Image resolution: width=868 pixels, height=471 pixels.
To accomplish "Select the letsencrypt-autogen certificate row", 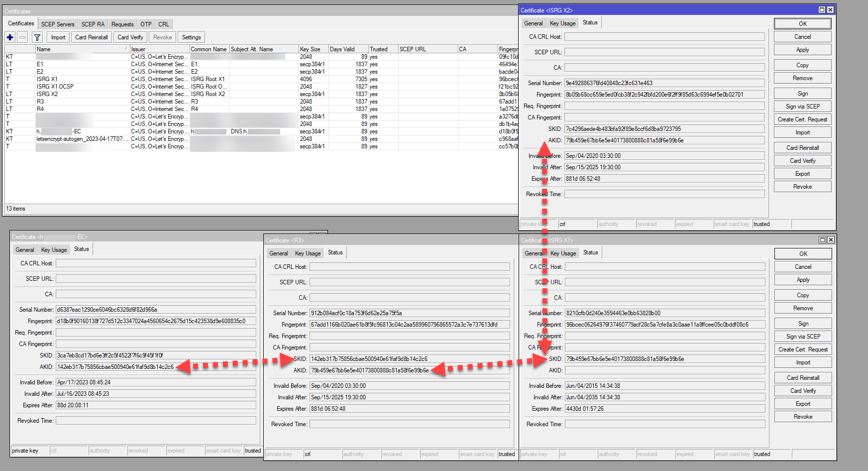I will coord(261,139).
